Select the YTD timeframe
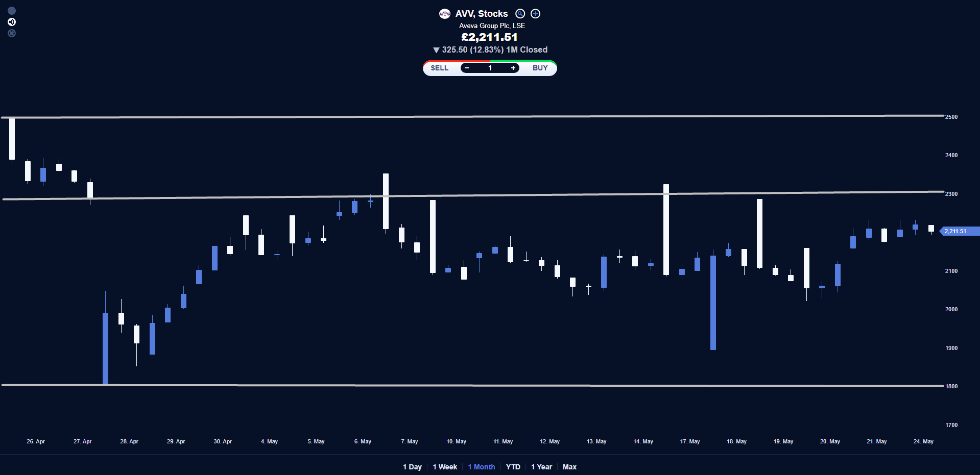 [x=513, y=467]
